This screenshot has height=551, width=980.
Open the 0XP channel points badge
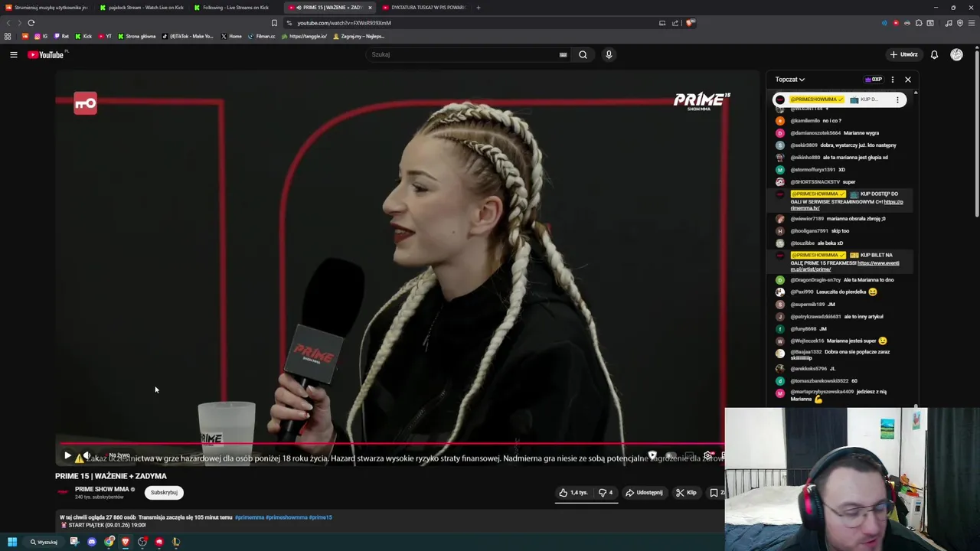click(874, 80)
